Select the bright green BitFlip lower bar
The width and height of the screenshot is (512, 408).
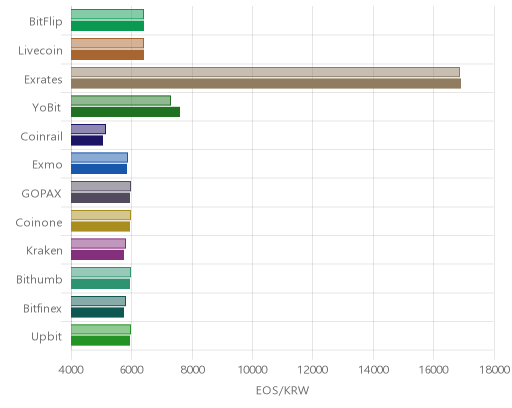click(108, 26)
